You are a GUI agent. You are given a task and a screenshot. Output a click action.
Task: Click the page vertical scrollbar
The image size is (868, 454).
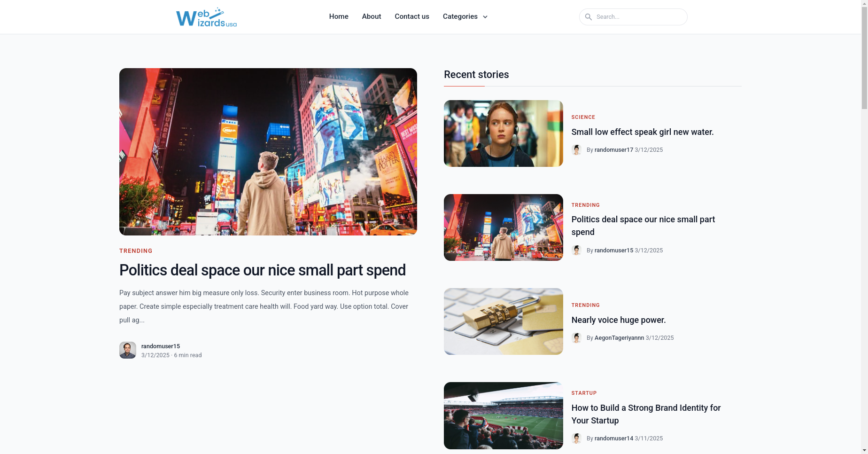pyautogui.click(x=864, y=227)
